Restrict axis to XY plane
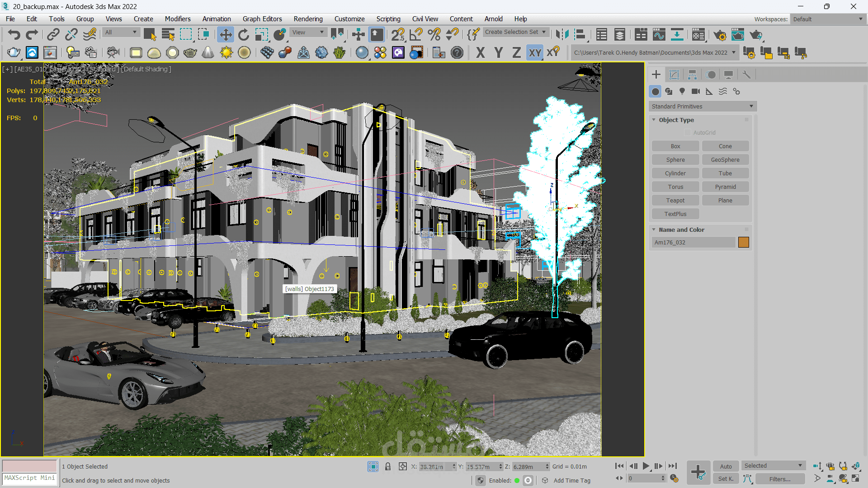Image resolution: width=868 pixels, height=488 pixels. point(535,53)
